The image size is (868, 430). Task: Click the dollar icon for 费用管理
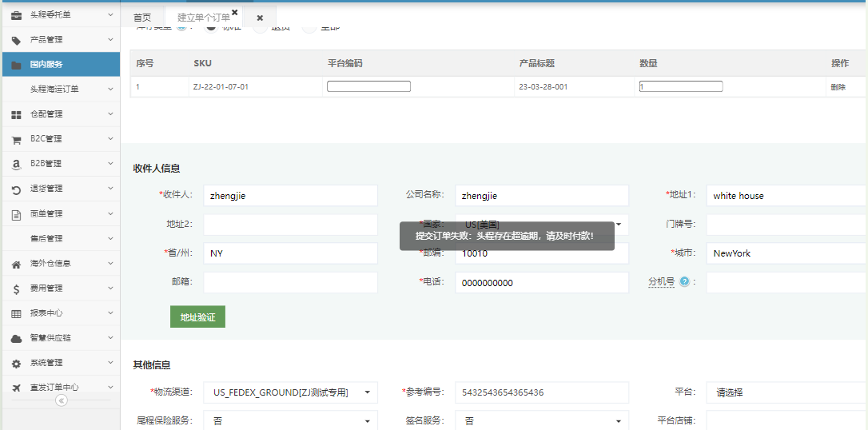point(17,289)
